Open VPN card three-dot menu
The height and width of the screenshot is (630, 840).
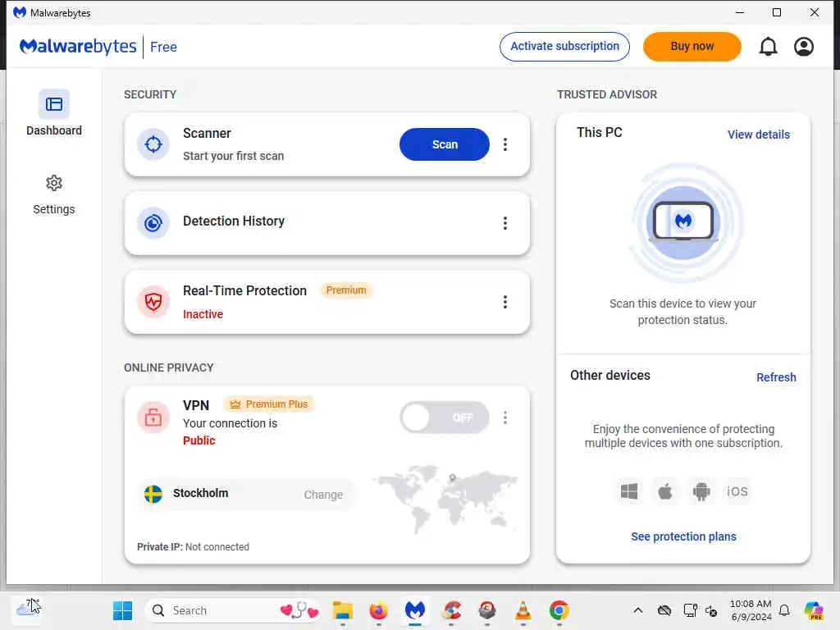click(x=504, y=418)
